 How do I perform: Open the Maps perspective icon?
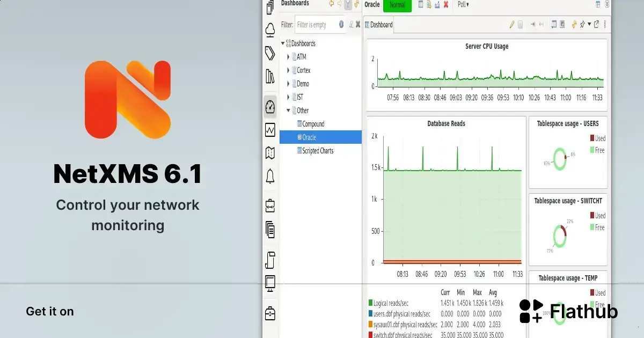point(270,153)
